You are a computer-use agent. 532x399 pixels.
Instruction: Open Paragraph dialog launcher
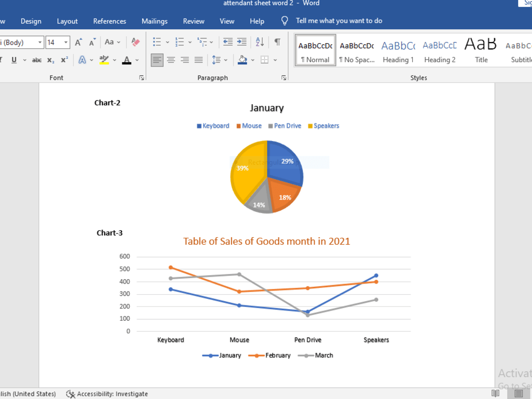(x=284, y=78)
